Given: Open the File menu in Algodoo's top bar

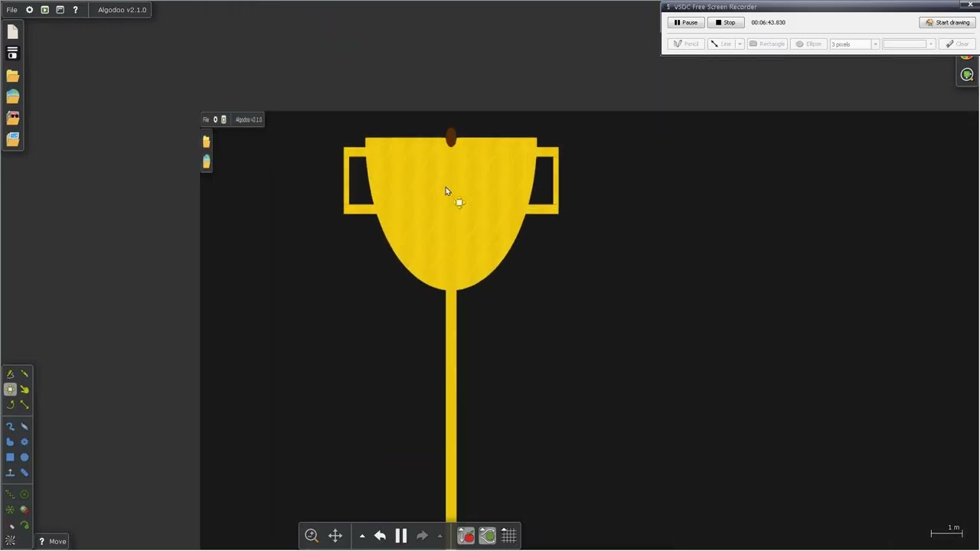Looking at the screenshot, I should pyautogui.click(x=11, y=10).
